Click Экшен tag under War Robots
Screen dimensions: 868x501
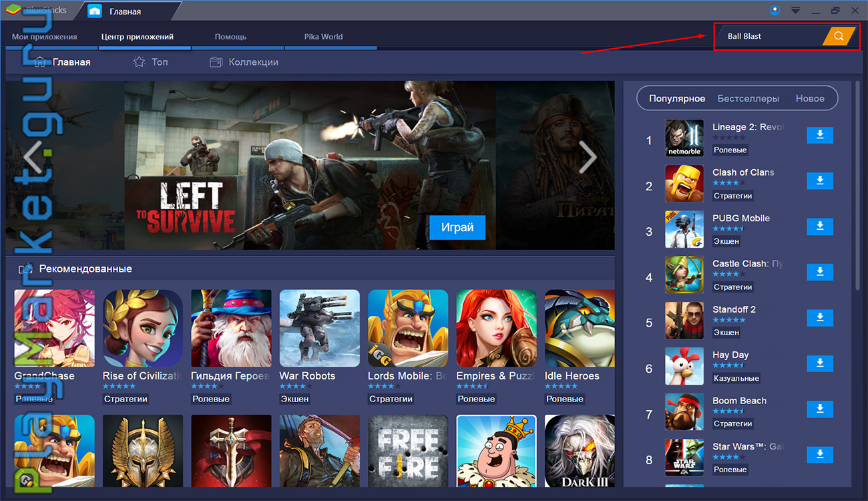[294, 399]
